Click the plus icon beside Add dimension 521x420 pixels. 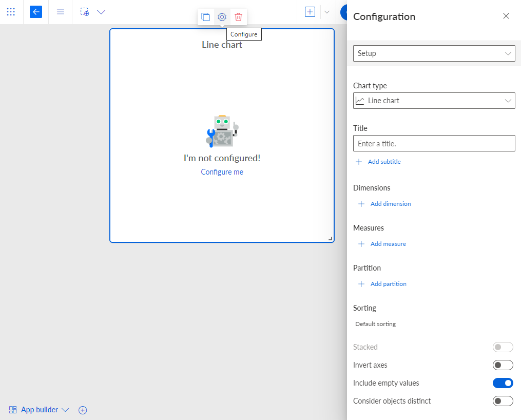tap(361, 204)
